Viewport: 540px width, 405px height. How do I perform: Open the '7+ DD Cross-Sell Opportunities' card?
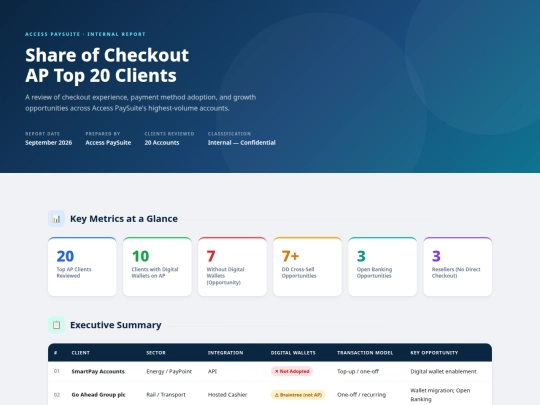[308, 267]
